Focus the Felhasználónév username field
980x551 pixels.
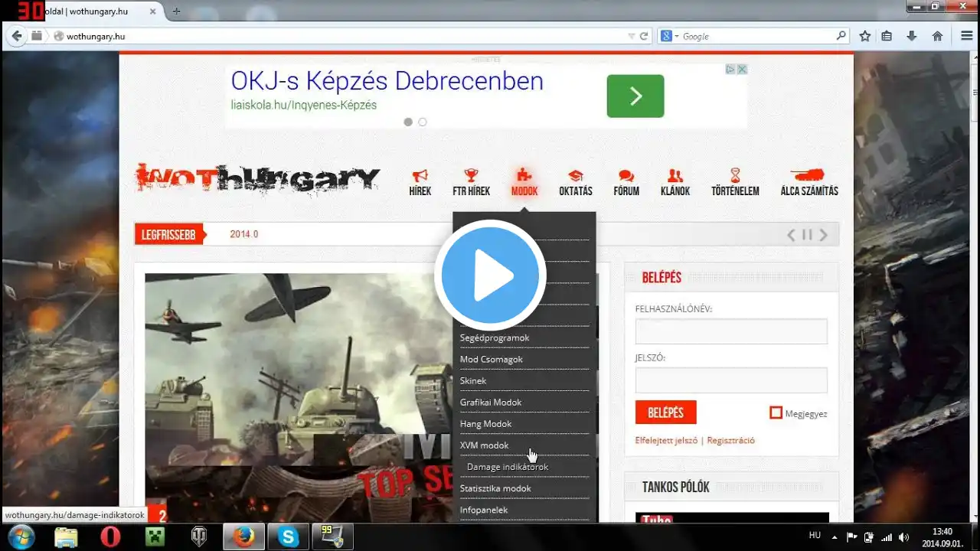click(x=731, y=331)
